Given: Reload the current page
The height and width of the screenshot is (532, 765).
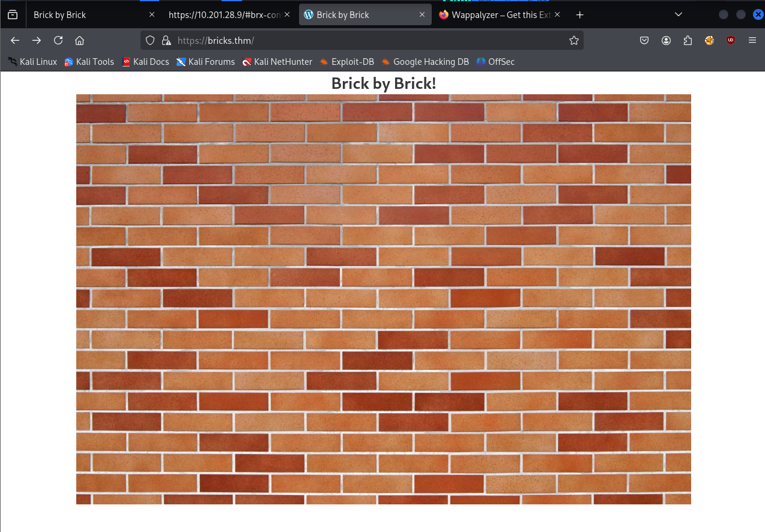Looking at the screenshot, I should pos(58,40).
